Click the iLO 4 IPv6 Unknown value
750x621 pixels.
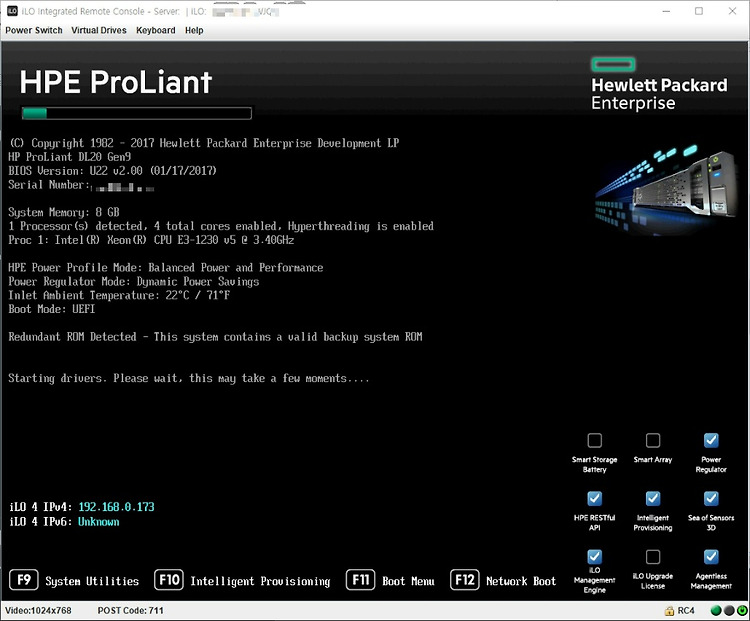pyautogui.click(x=99, y=522)
